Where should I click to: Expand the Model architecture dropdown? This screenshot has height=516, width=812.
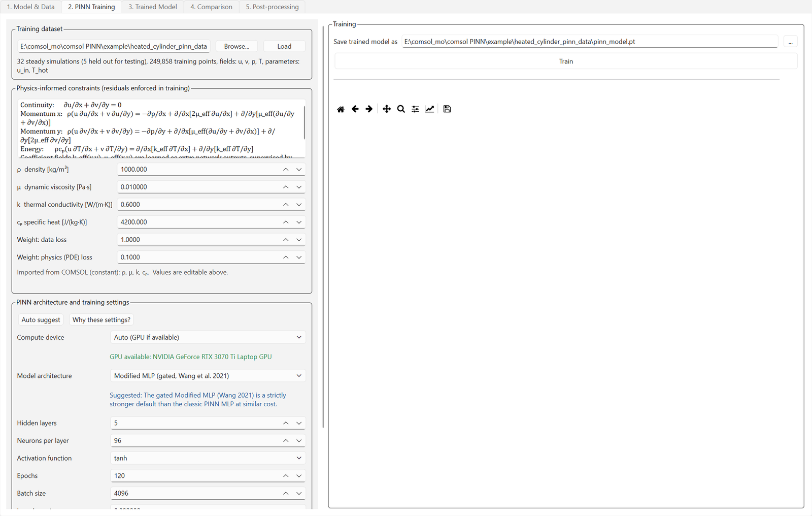[x=208, y=376]
